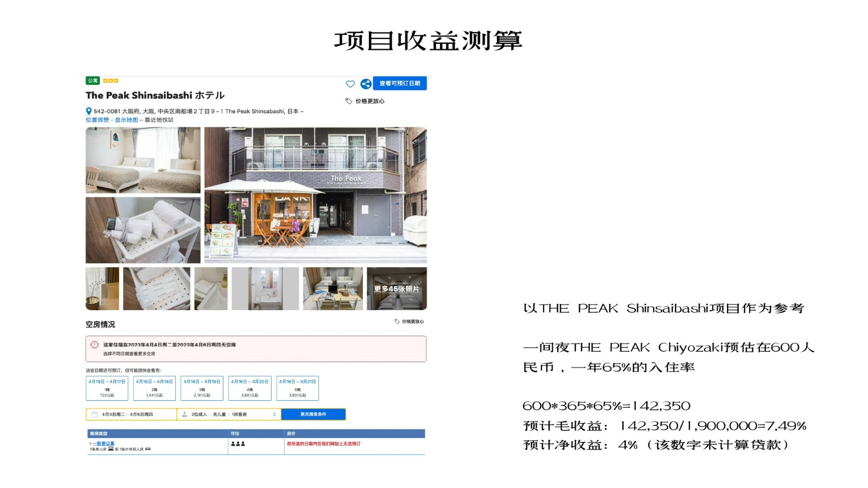Click The Peak Shinsaibashi ホテル hotel title

click(155, 95)
